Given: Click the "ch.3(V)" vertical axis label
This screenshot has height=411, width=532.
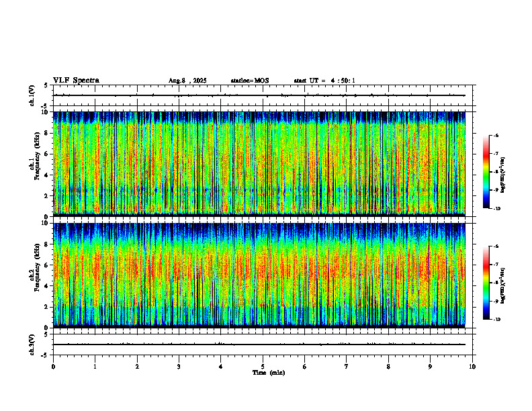Looking at the screenshot, I should coord(32,345).
